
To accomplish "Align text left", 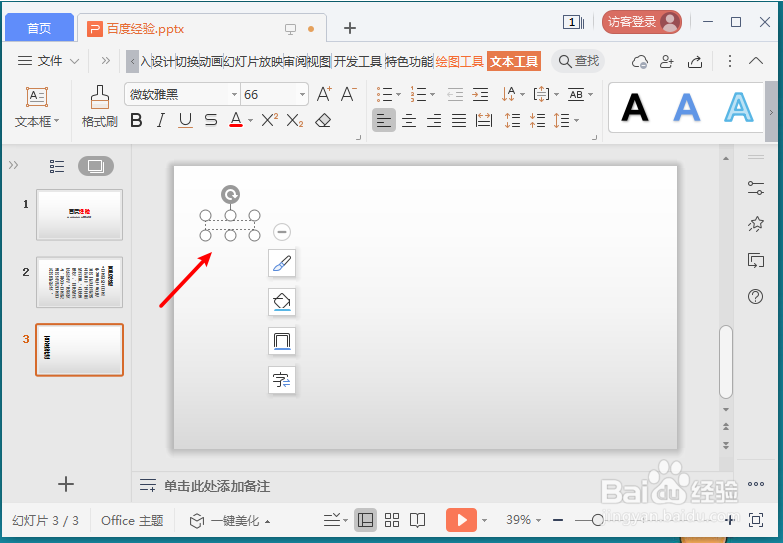I will (x=384, y=120).
